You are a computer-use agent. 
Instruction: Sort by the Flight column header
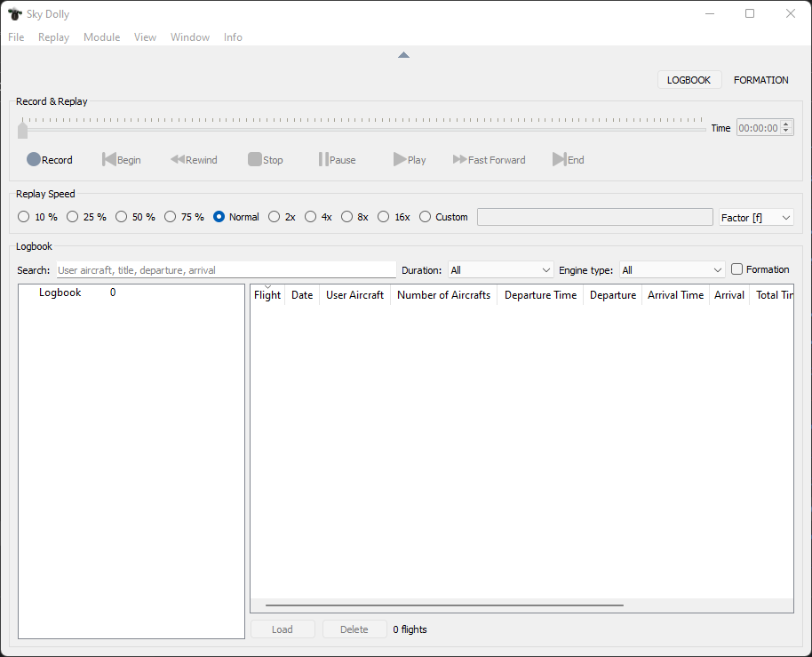[x=267, y=295]
